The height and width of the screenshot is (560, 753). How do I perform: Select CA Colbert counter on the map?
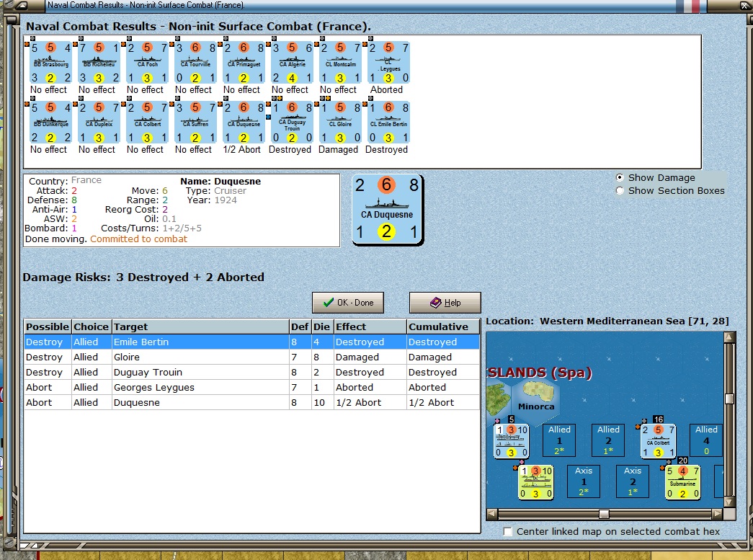coord(658,441)
